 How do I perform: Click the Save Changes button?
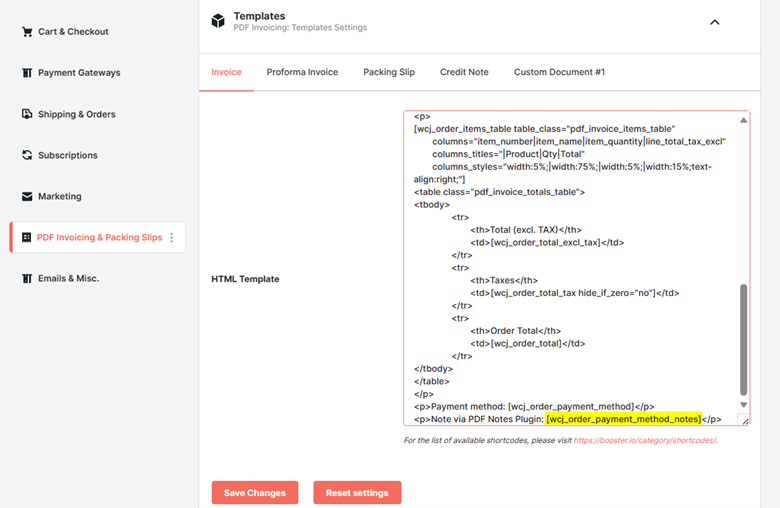click(255, 493)
